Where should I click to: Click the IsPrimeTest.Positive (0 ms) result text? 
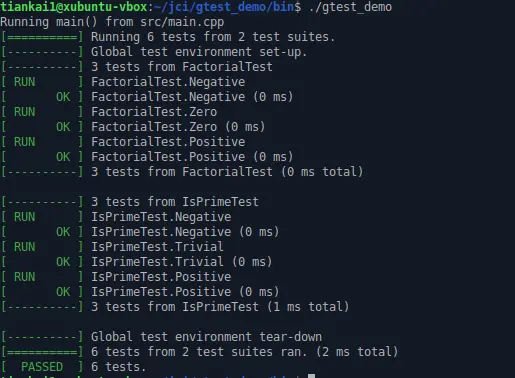[185, 292]
